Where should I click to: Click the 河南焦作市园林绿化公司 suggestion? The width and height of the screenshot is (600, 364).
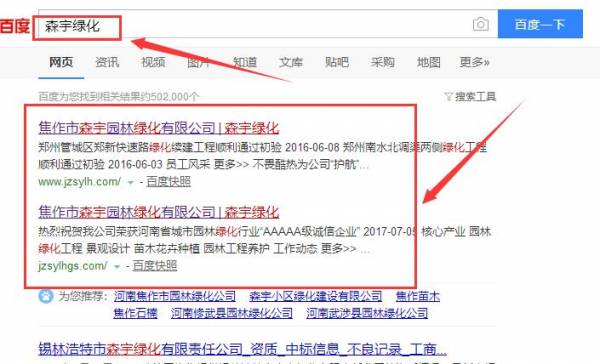pyautogui.click(x=175, y=296)
